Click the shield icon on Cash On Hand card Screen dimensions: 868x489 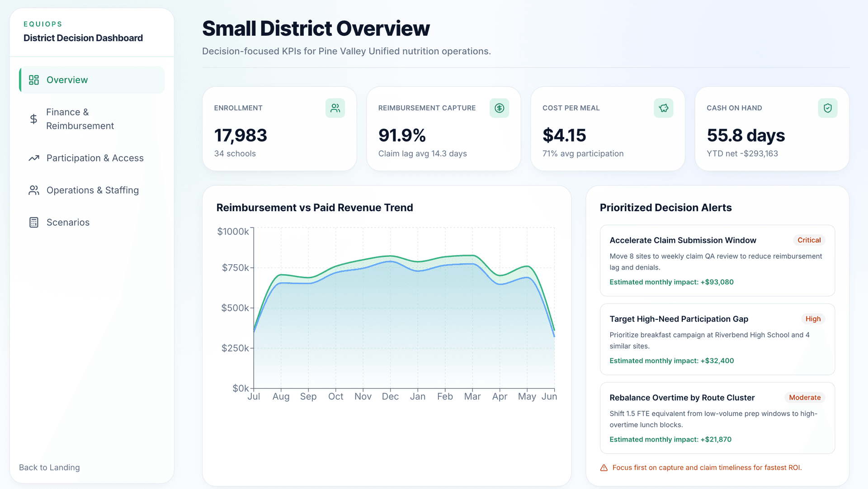(827, 108)
